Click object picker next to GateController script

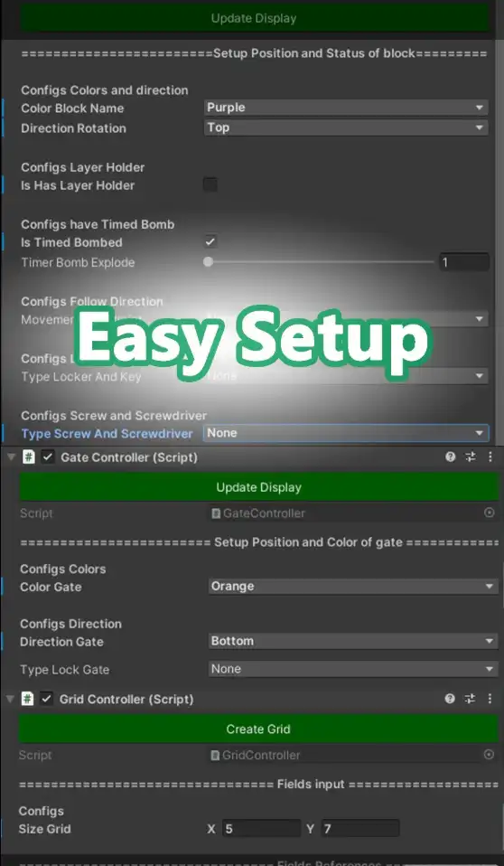point(489,513)
